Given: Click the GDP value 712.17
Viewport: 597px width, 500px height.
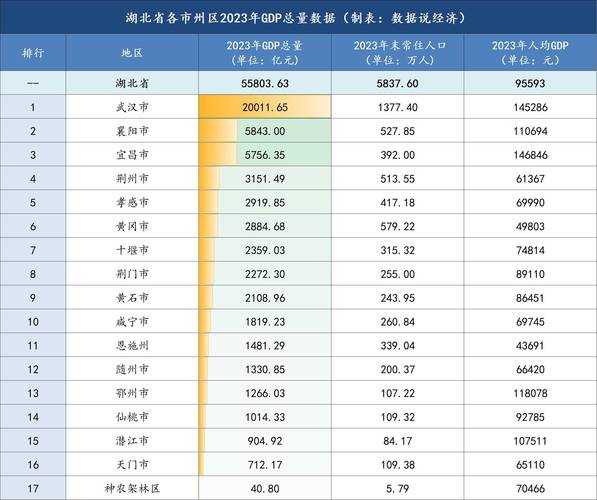Looking at the screenshot, I should pos(265,465).
